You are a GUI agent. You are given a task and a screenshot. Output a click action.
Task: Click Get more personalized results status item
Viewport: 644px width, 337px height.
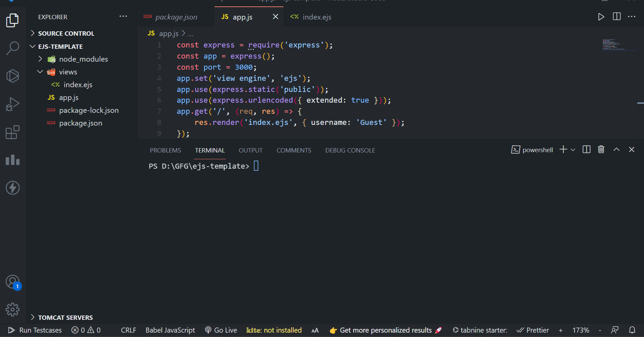coord(385,330)
